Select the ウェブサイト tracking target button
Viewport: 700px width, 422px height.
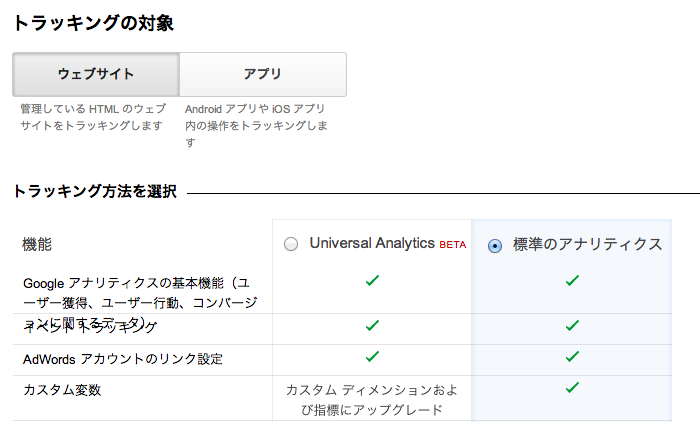(x=96, y=74)
